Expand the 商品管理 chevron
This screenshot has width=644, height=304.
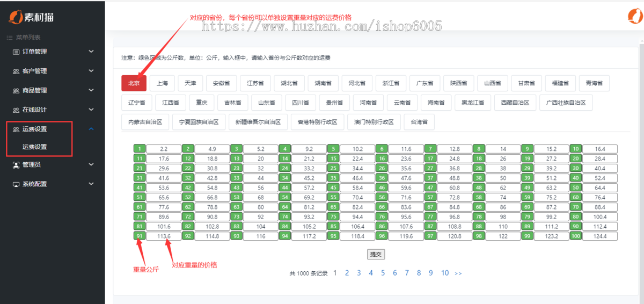click(x=91, y=90)
